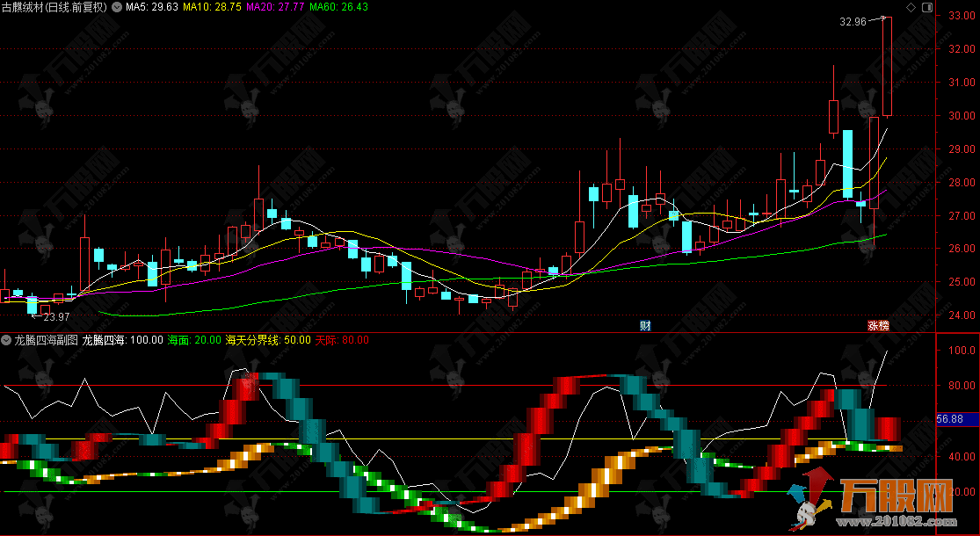Click the green 海面: 20.00 label
The height and width of the screenshot is (536, 980).
pyautogui.click(x=194, y=339)
